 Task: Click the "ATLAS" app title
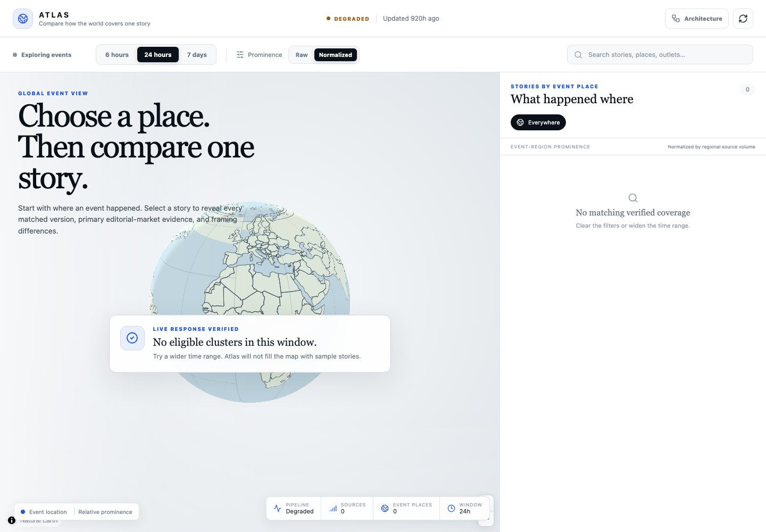pos(54,15)
